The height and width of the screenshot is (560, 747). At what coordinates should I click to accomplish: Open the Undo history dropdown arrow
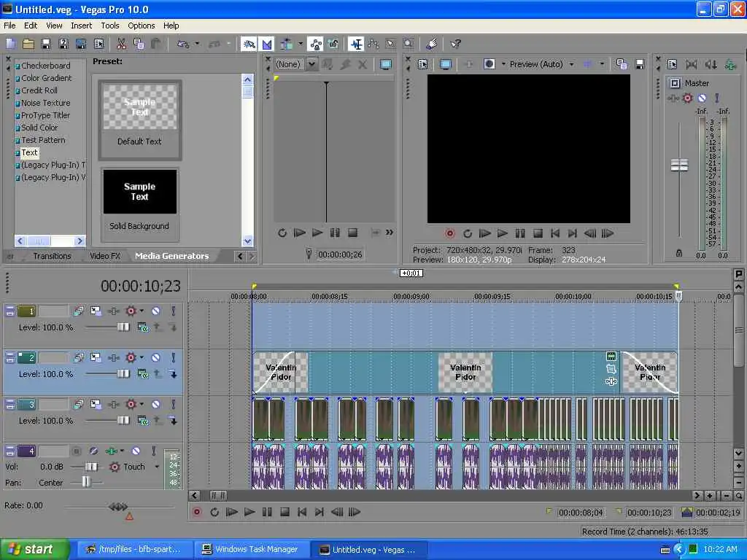pyautogui.click(x=197, y=44)
